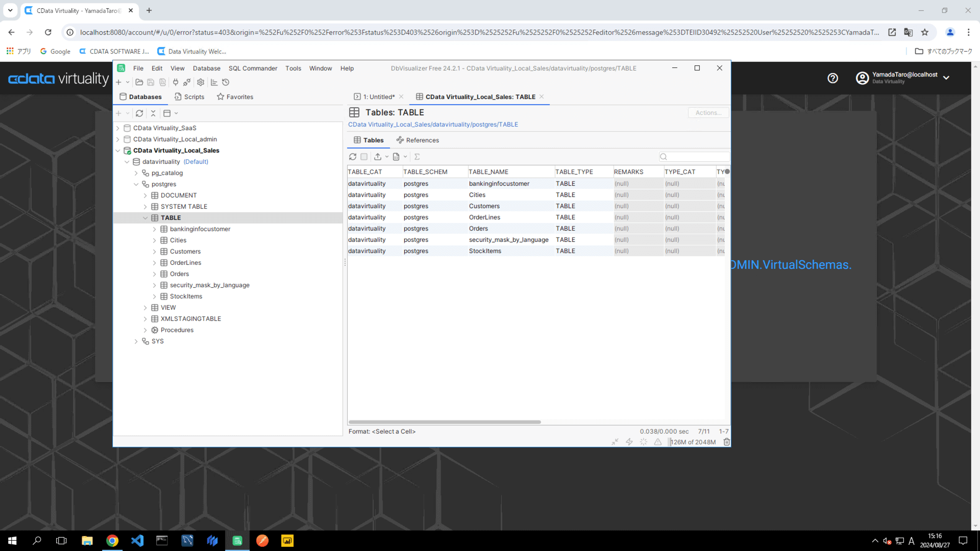Screen dimensions: 980x551
Task: Click collapse all icon in Databases tree
Action: click(x=153, y=113)
